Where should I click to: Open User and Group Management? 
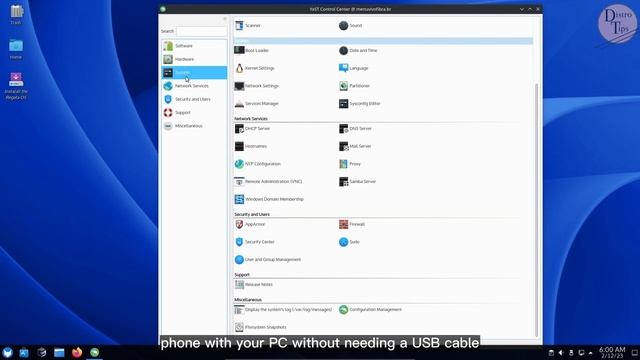[x=268, y=260]
